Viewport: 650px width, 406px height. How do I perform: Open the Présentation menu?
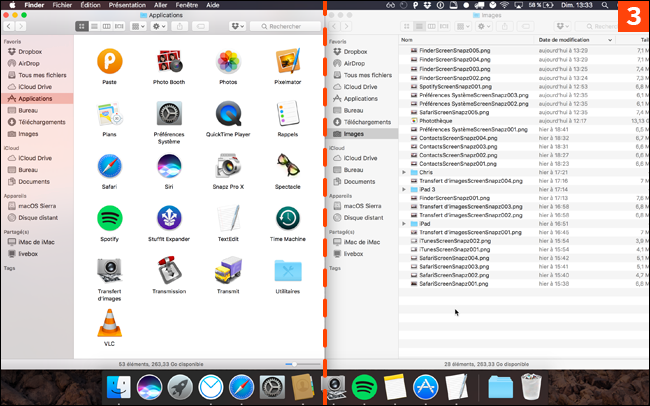[x=127, y=5]
